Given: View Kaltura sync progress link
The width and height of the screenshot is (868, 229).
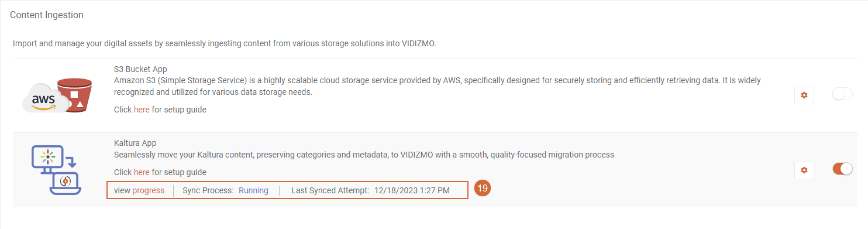Looking at the screenshot, I should (149, 190).
